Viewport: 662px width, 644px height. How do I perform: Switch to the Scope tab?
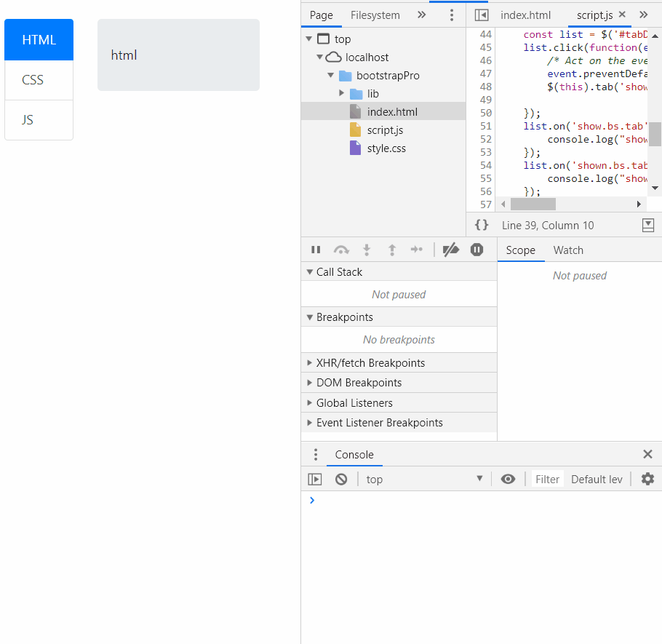pyautogui.click(x=521, y=250)
